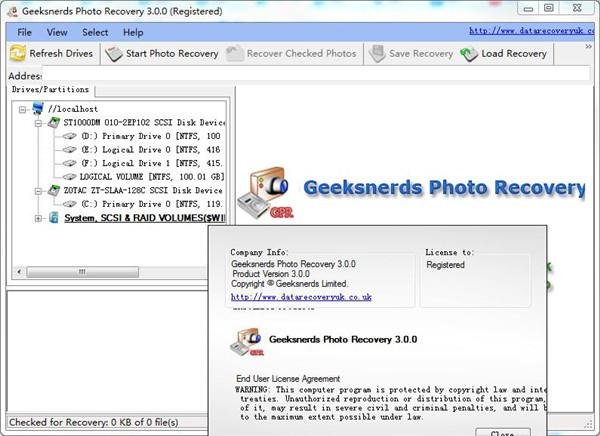Click the Close button in About dialog

coord(503,433)
